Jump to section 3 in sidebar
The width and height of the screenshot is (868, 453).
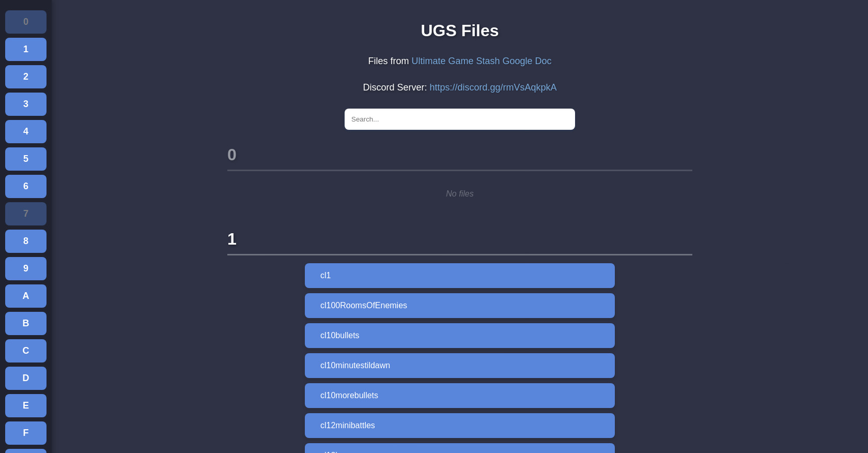[26, 104]
